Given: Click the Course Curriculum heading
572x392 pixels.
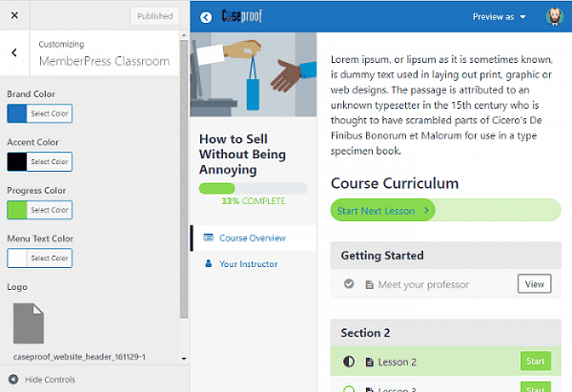Looking at the screenshot, I should tap(395, 183).
